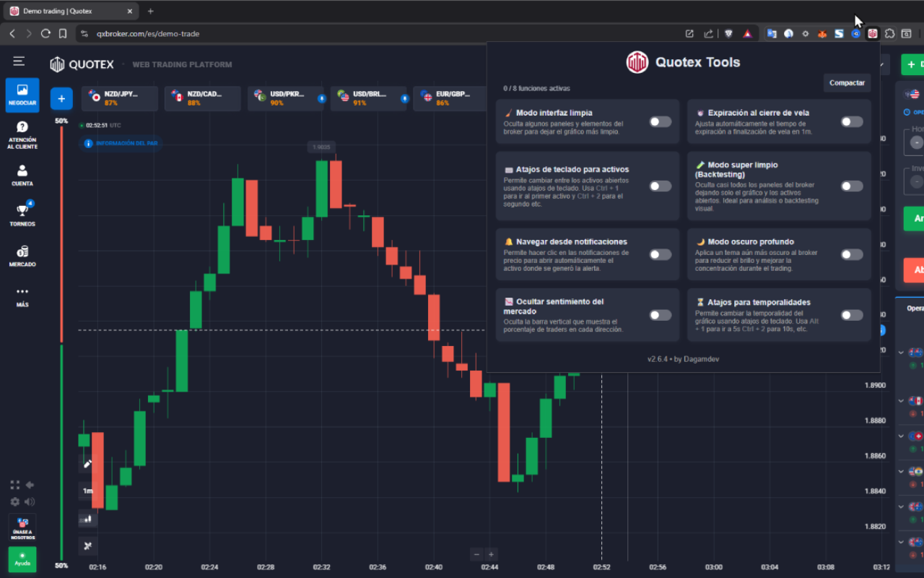924x578 pixels.
Task: Open the drawing pencil tool on chart
Action: [x=88, y=464]
